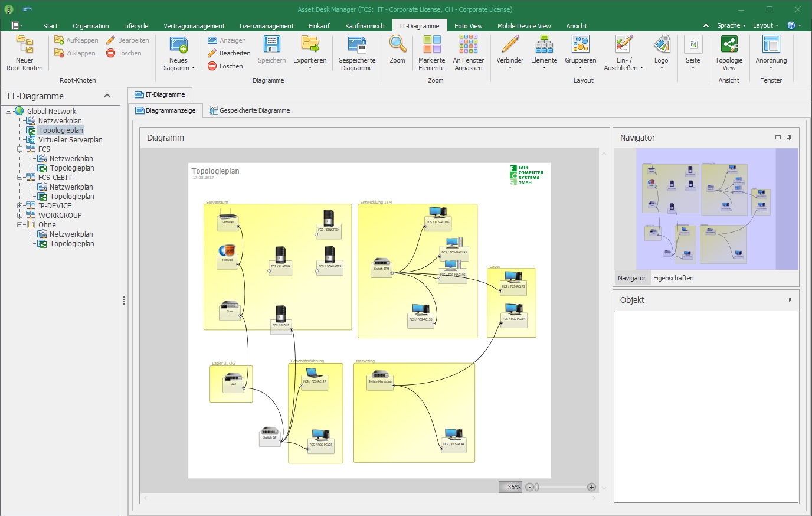Viewport: 812px width, 516px height.
Task: Open the help question mark menu
Action: point(794,25)
